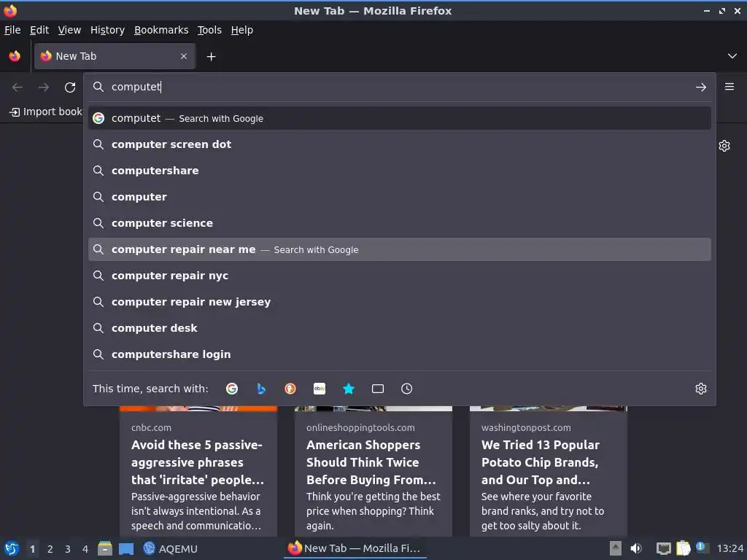Open volume speaker tray icon
The image size is (747, 560).
click(636, 548)
